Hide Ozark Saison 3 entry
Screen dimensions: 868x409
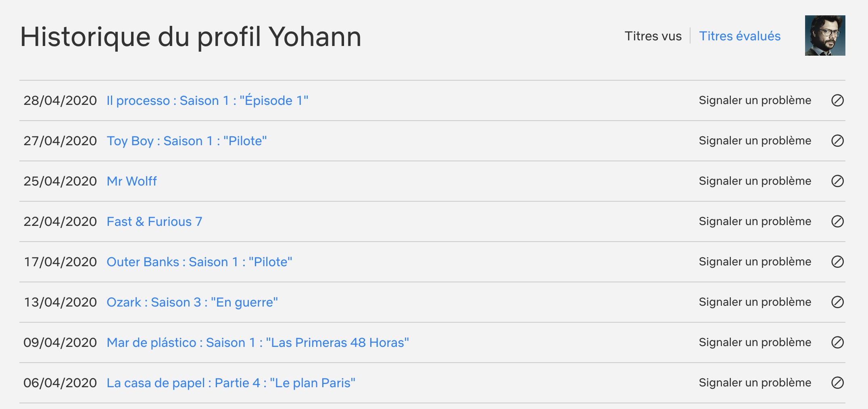pos(837,302)
